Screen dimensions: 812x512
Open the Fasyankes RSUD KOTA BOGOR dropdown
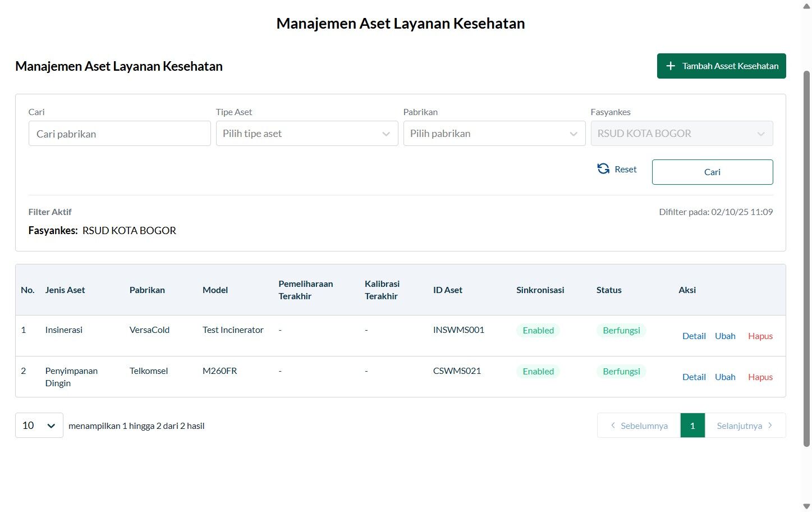682,134
